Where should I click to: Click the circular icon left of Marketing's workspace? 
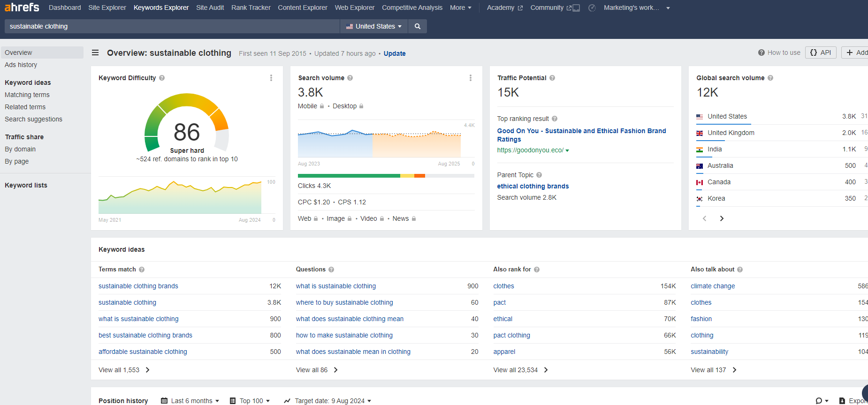coord(592,8)
